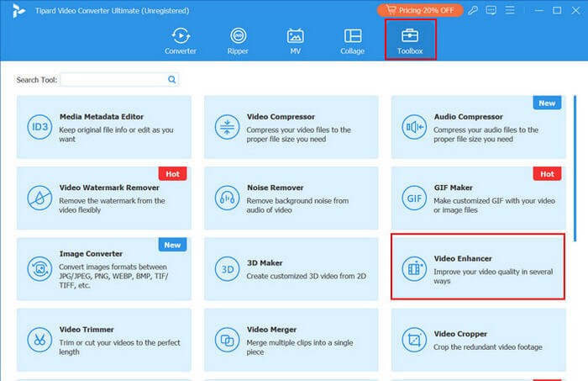The height and width of the screenshot is (381, 588).
Task: Open Video Merger title text
Action: coord(271,330)
